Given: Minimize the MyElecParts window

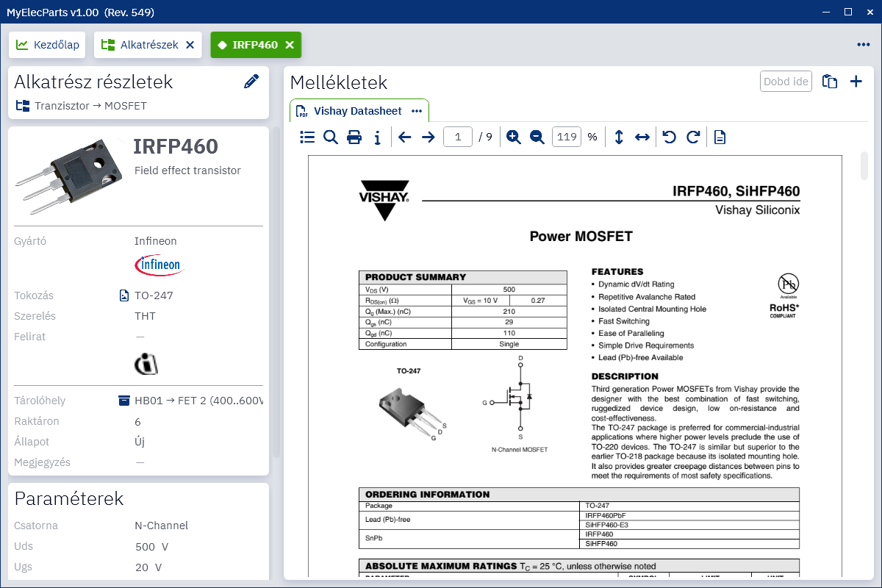Looking at the screenshot, I should 827,12.
